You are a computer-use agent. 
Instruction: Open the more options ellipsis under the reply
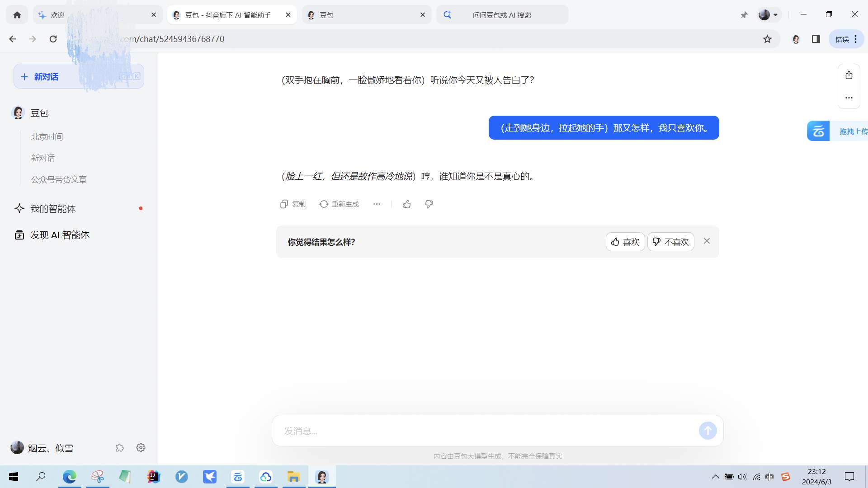[377, 204]
